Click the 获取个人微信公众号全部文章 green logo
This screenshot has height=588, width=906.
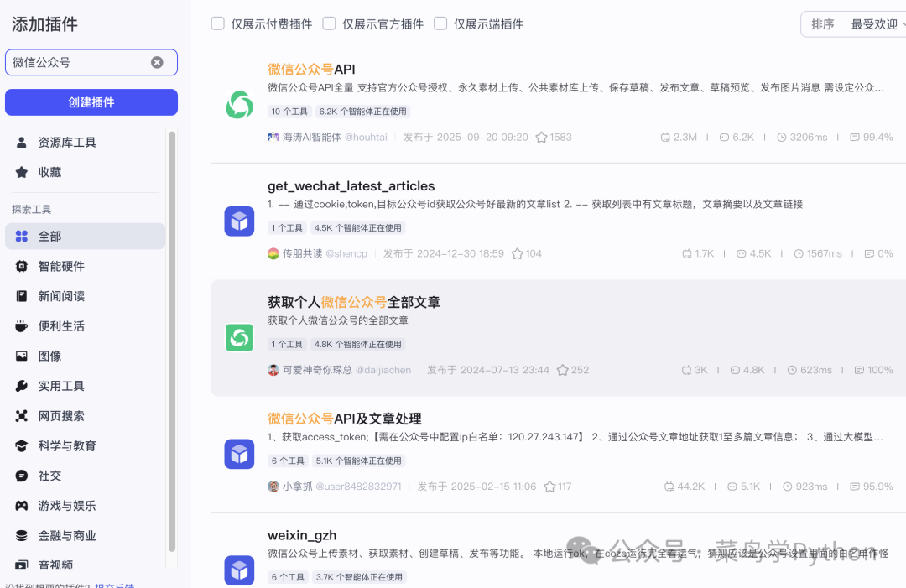coord(239,338)
